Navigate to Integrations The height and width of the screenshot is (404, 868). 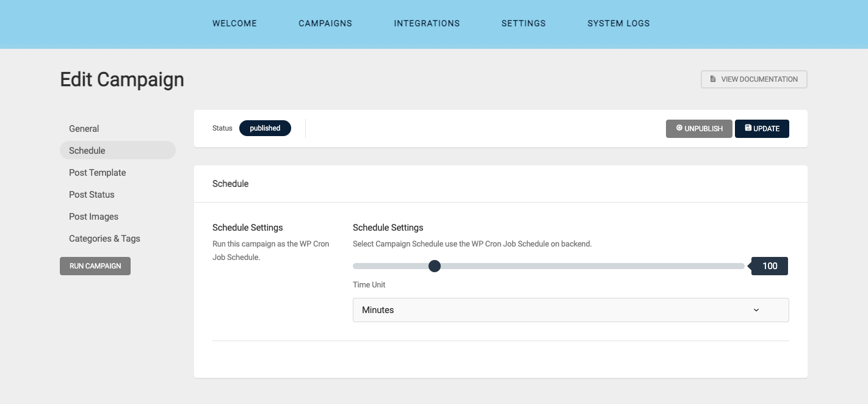click(427, 23)
